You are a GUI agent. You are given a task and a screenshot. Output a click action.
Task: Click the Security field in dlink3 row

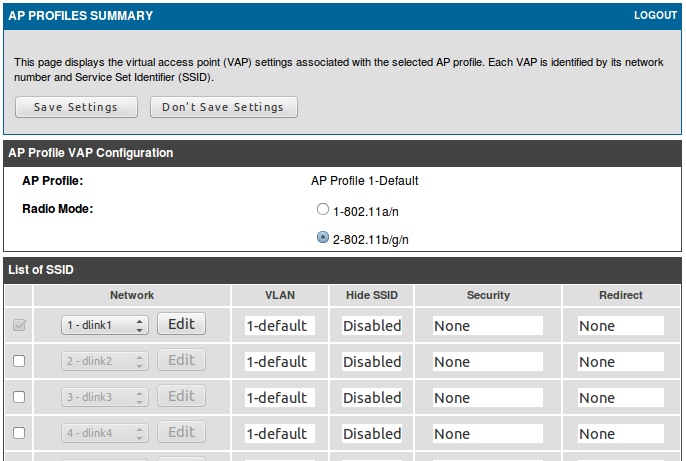pyautogui.click(x=487, y=397)
